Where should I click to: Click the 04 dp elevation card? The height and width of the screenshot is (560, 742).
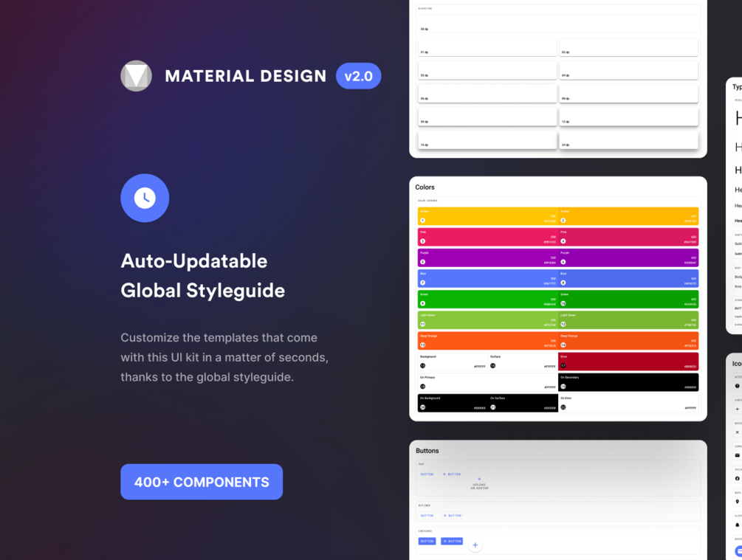pyautogui.click(x=628, y=71)
